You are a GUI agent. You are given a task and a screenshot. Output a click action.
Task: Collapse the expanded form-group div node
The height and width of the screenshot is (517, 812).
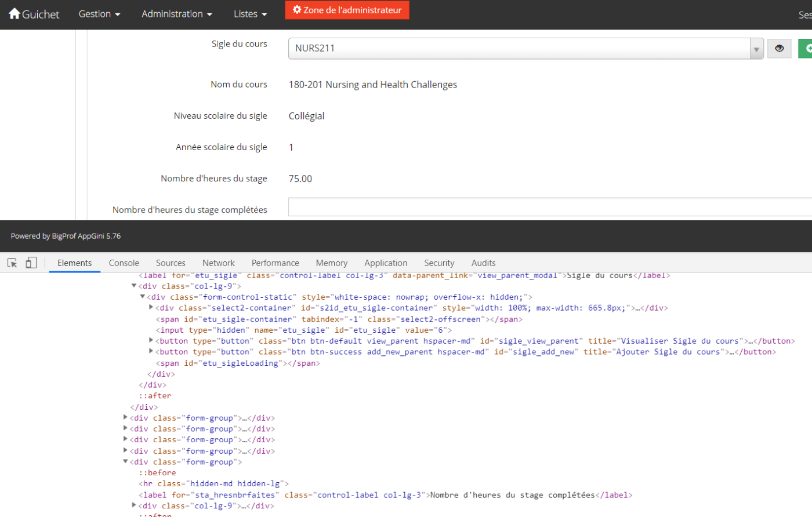125,462
